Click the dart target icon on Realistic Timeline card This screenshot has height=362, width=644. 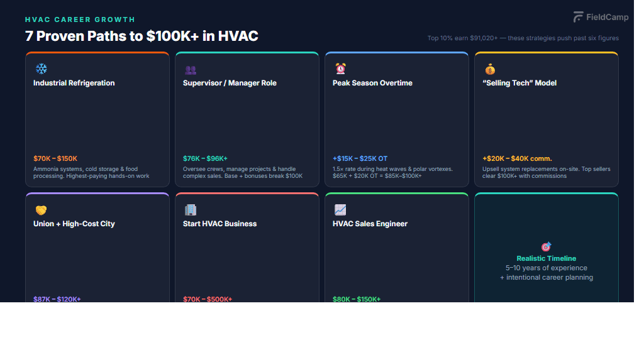(546, 247)
